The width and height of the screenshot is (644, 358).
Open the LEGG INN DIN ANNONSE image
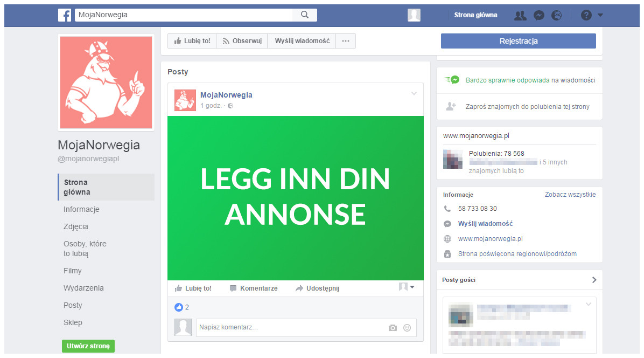[295, 198]
